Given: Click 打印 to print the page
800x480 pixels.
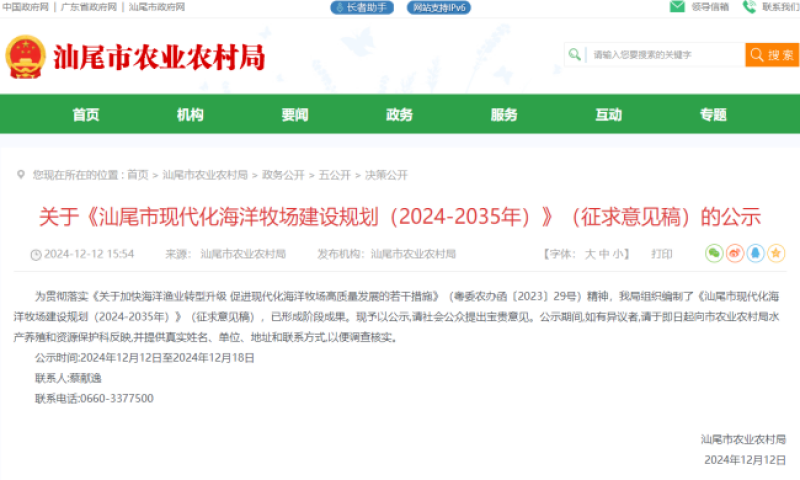Looking at the screenshot, I should (x=662, y=254).
